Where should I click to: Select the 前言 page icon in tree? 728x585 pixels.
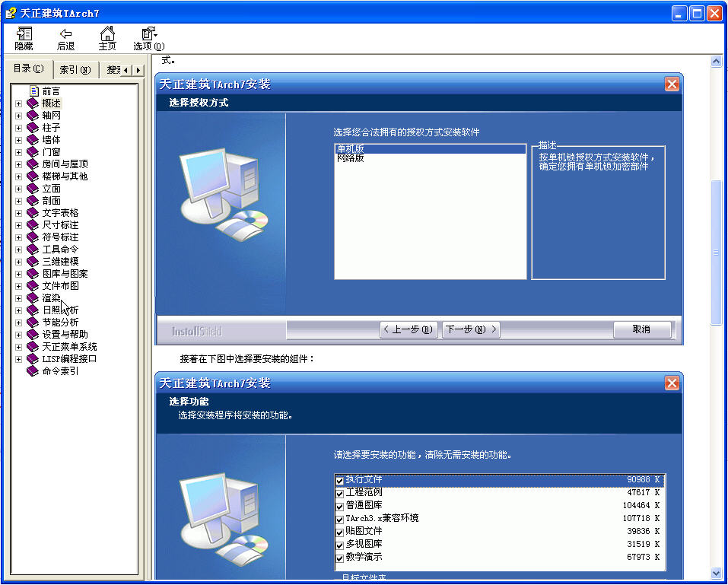click(x=34, y=91)
